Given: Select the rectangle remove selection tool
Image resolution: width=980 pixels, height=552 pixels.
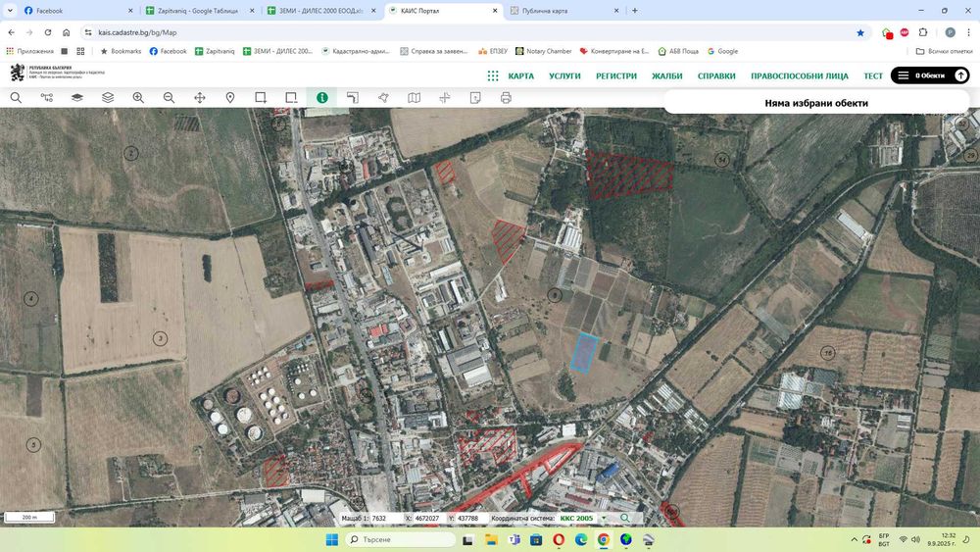Looking at the screenshot, I should [291, 97].
